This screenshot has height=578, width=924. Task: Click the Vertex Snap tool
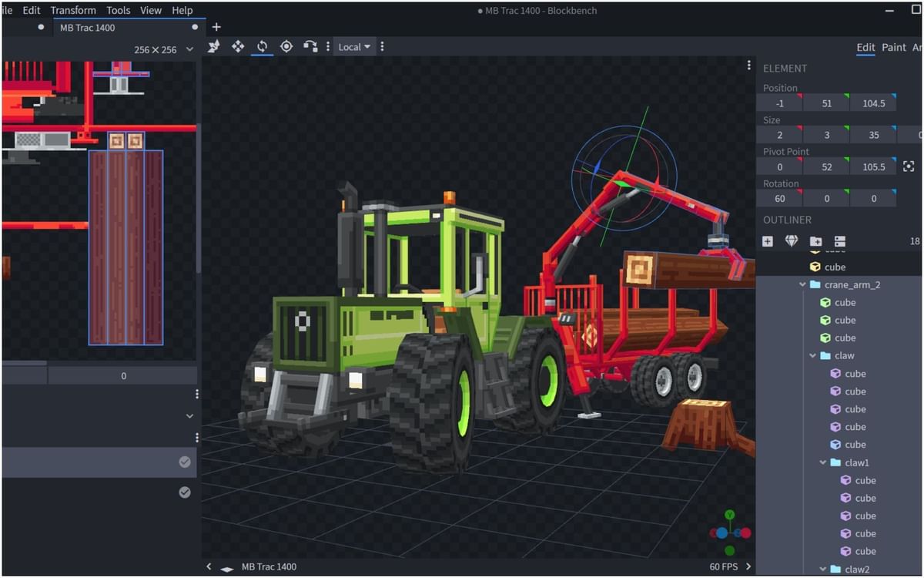coord(310,47)
